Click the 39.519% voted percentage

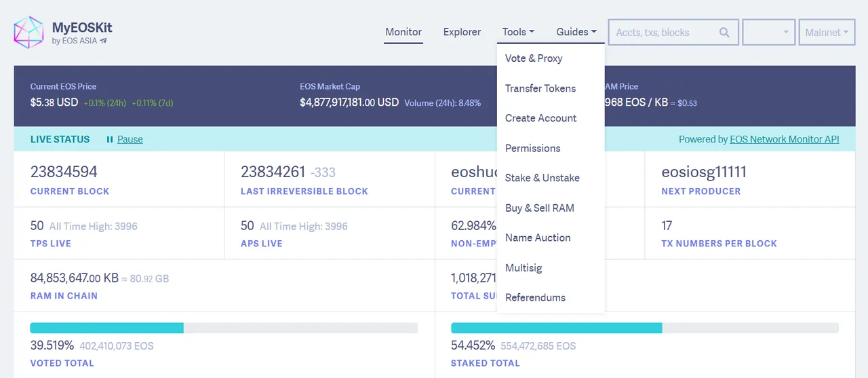tap(52, 345)
